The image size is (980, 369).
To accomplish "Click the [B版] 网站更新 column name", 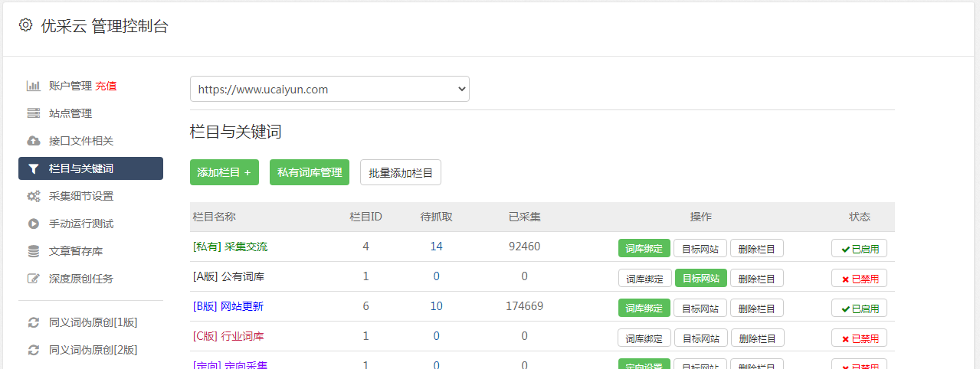I will tap(228, 306).
